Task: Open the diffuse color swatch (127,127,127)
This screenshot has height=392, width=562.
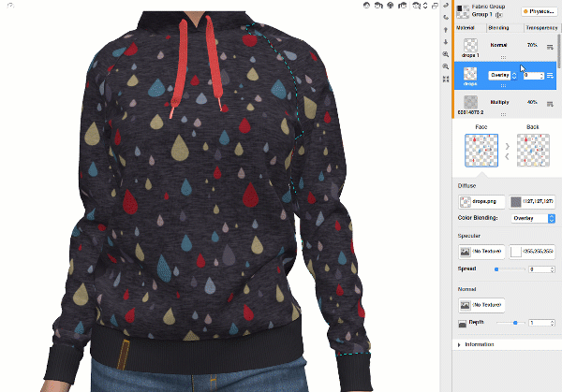Action: (532, 201)
